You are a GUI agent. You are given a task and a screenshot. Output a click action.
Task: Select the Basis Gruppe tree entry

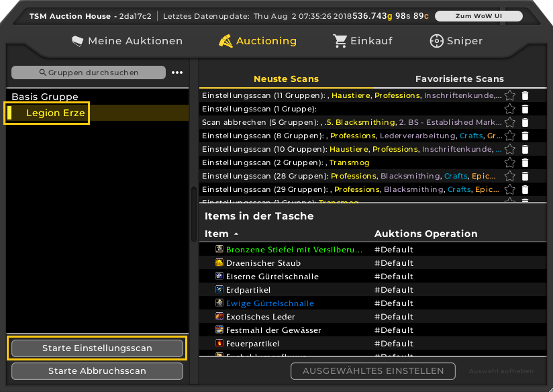(45, 97)
